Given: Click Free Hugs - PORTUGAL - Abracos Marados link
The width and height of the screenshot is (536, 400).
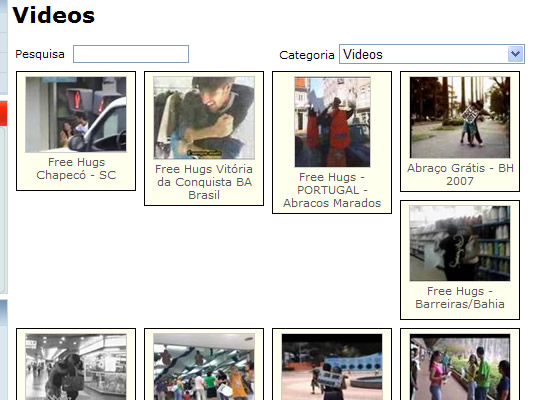Looking at the screenshot, I should click(x=332, y=190).
